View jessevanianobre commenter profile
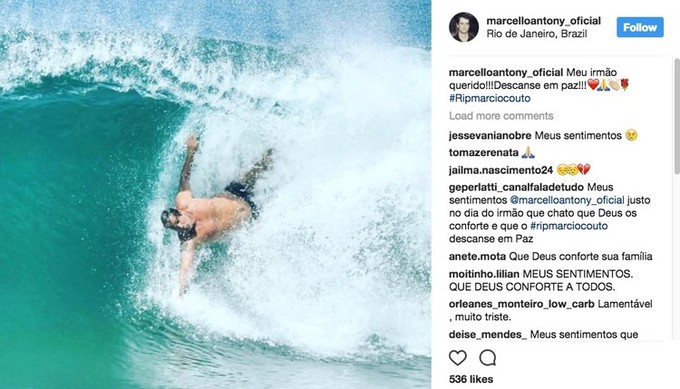The image size is (680, 389). (490, 135)
